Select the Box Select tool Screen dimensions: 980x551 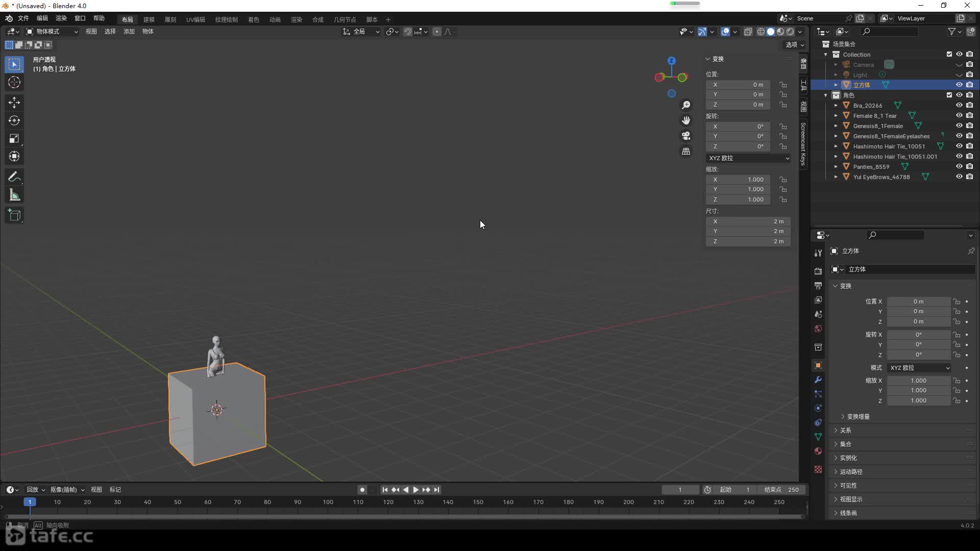14,64
